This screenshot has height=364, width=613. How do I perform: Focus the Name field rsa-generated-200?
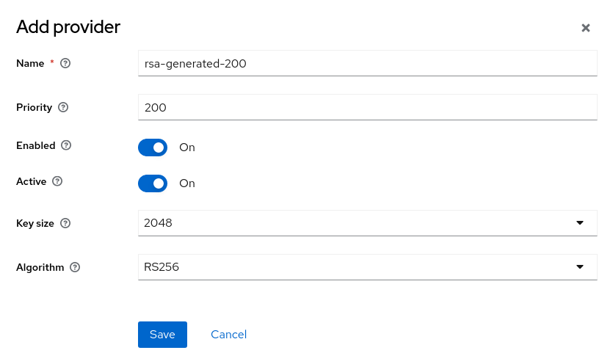[x=368, y=63]
